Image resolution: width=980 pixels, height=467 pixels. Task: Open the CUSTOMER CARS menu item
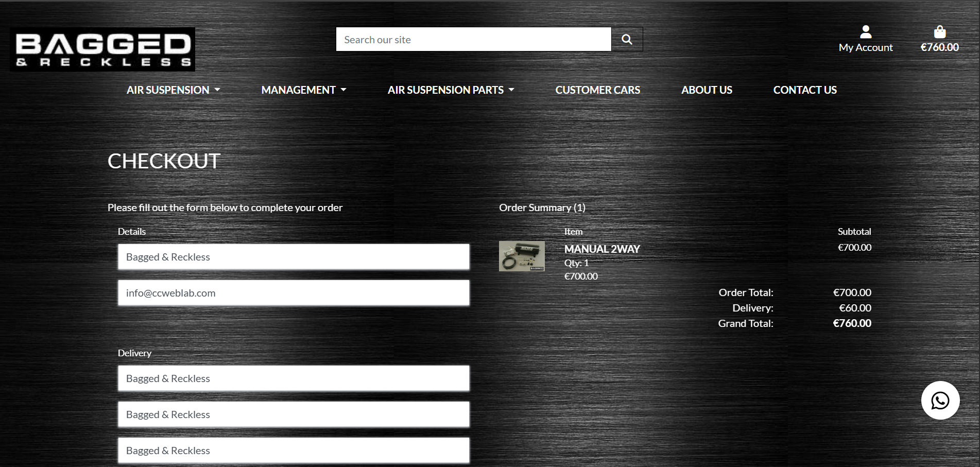coord(597,90)
